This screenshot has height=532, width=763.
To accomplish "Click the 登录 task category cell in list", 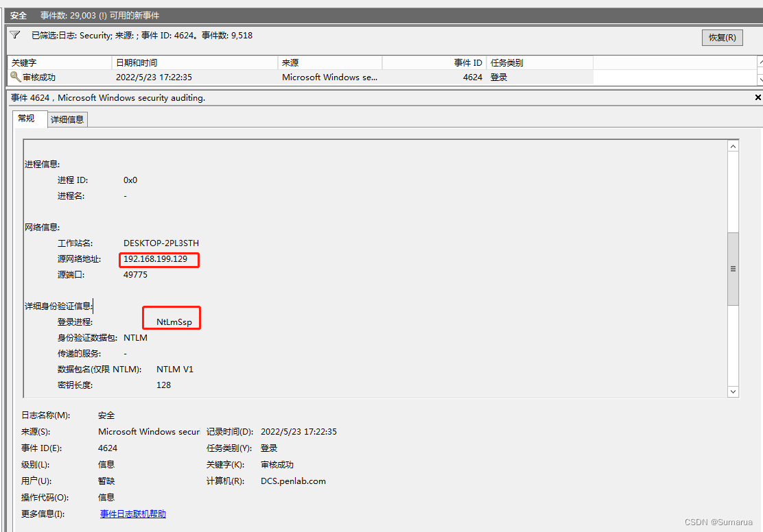I will [499, 77].
